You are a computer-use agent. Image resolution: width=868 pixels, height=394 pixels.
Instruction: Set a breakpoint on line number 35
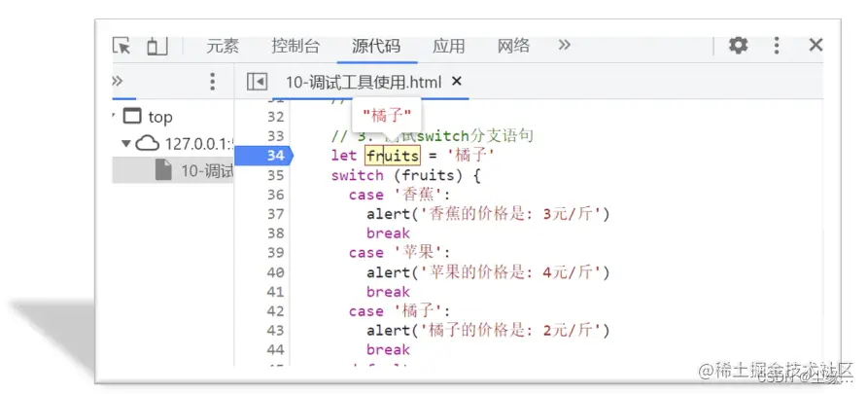pos(275,175)
